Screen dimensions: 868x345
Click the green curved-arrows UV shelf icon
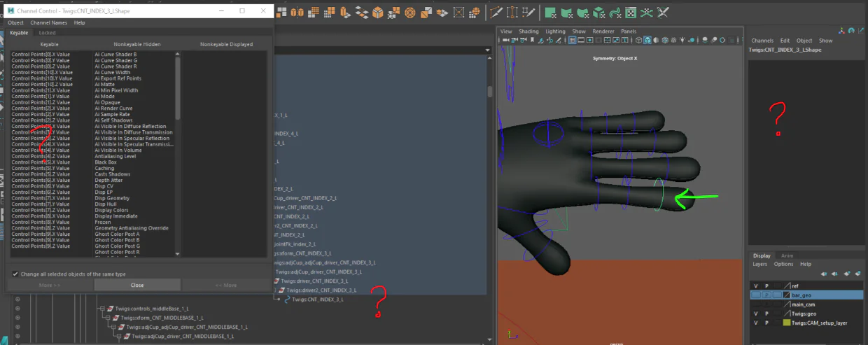615,13
